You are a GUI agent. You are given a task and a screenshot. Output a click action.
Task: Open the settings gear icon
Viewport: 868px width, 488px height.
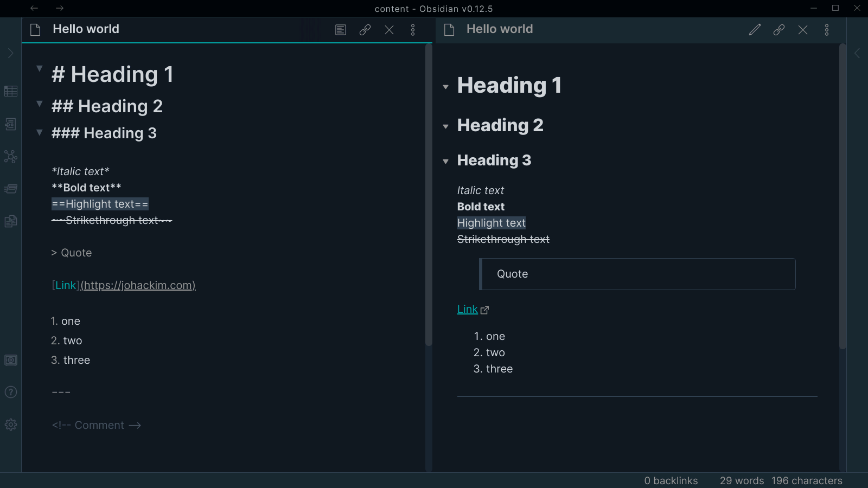(x=11, y=425)
